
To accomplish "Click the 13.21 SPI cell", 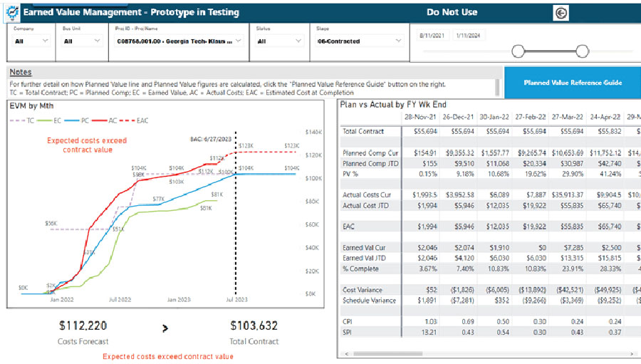I will click(429, 332).
